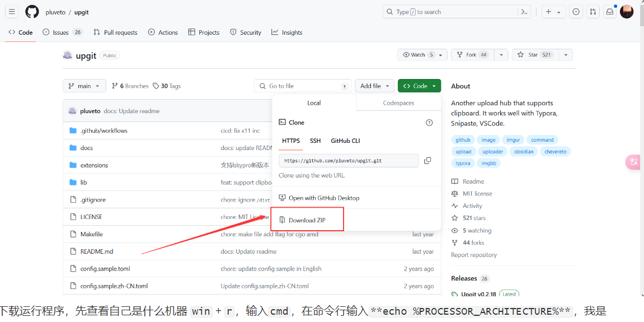The height and width of the screenshot is (322, 644).
Task: Open the pull requests icon in the header
Action: (593, 12)
